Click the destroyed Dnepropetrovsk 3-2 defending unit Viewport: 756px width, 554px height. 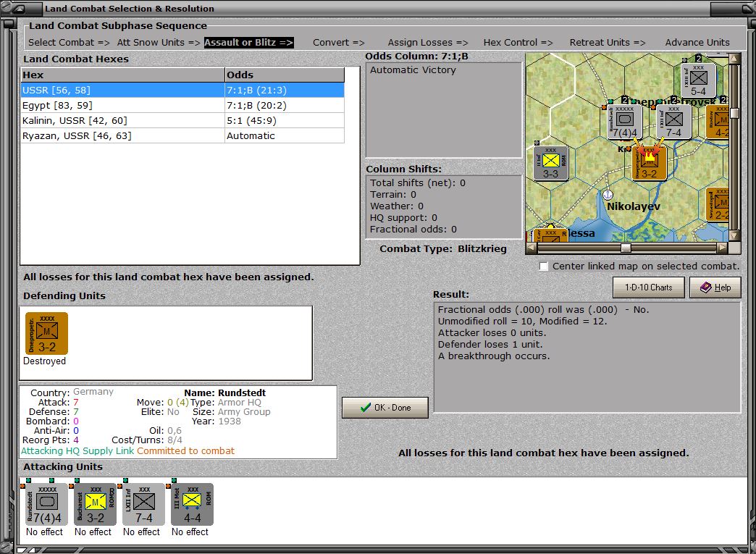pyautogui.click(x=47, y=333)
